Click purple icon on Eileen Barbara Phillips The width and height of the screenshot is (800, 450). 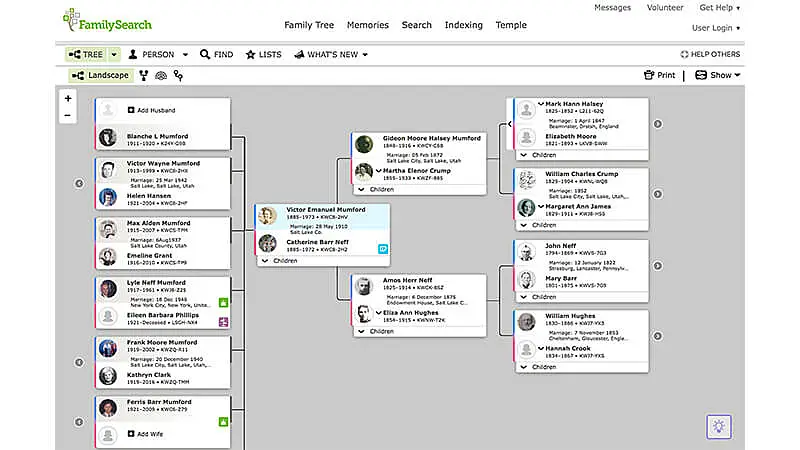tap(223, 322)
